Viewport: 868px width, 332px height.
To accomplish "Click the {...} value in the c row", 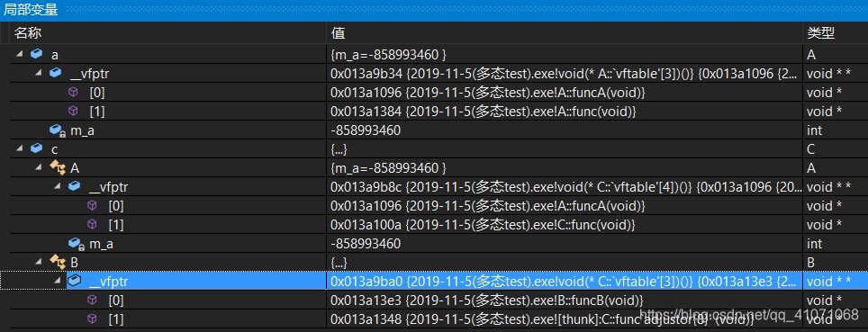I will click(x=339, y=149).
